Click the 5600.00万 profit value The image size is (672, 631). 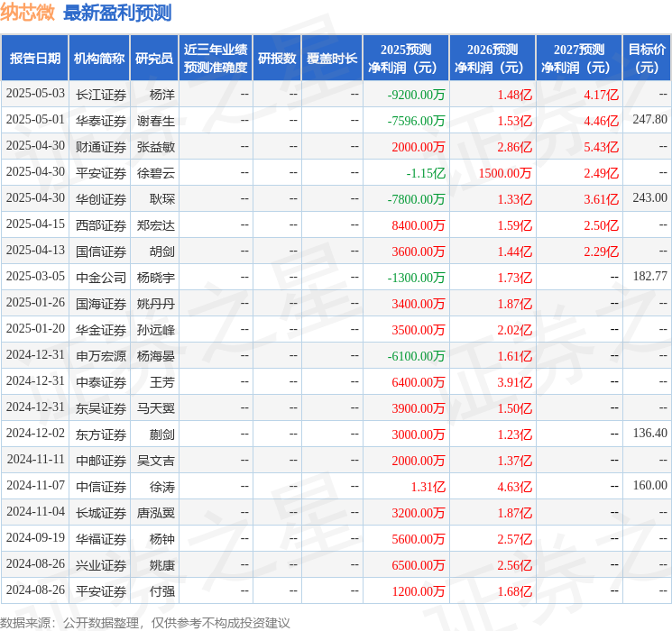click(x=419, y=539)
